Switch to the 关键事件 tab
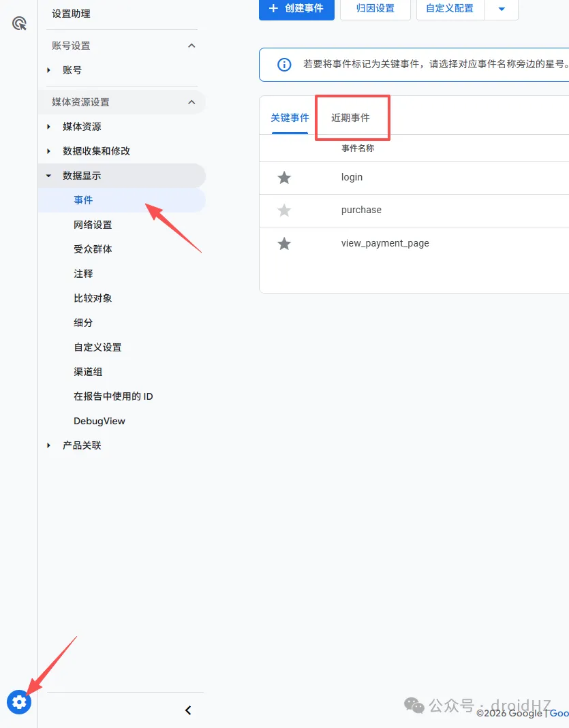The width and height of the screenshot is (569, 728). coord(290,117)
